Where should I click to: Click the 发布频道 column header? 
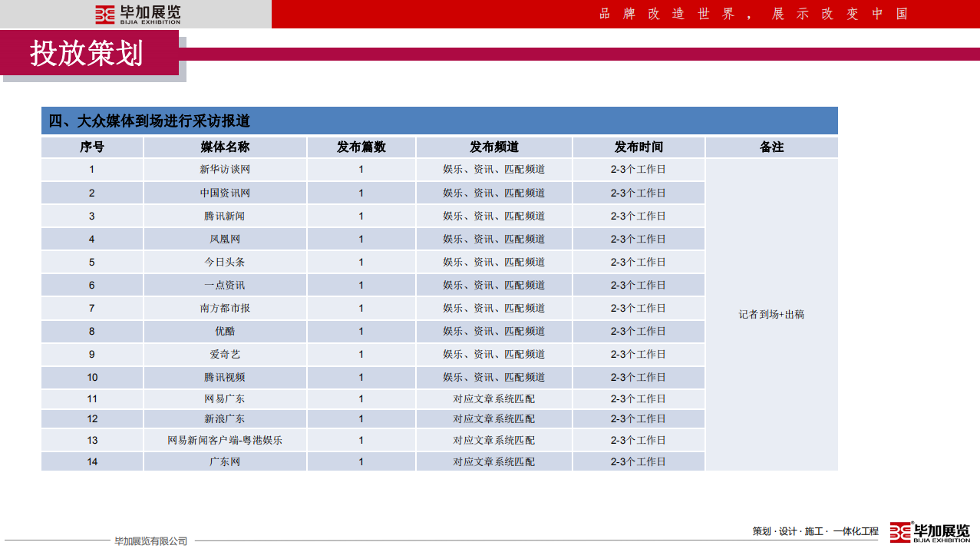pos(493,147)
